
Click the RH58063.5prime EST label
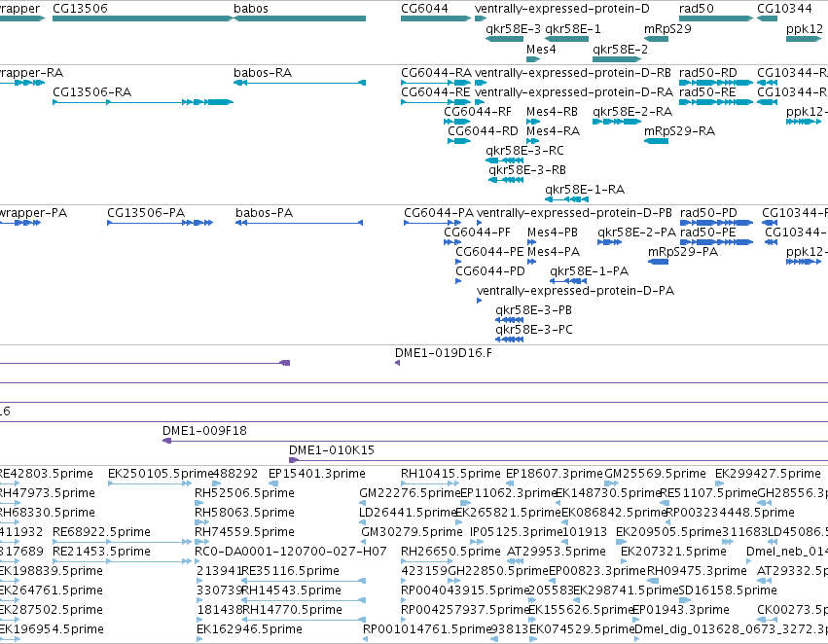coord(245,513)
